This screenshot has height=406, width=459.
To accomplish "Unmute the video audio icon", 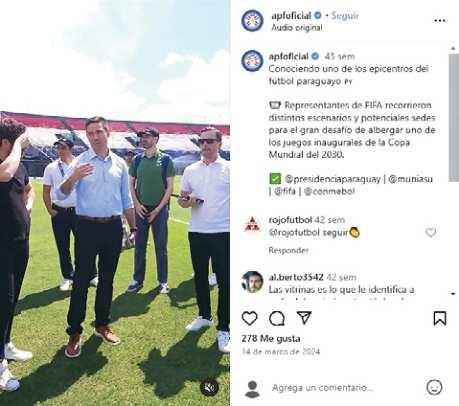I will (209, 387).
